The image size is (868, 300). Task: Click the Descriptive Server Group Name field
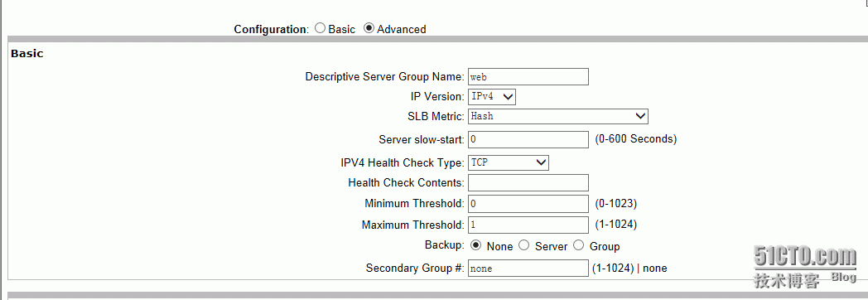[528, 76]
